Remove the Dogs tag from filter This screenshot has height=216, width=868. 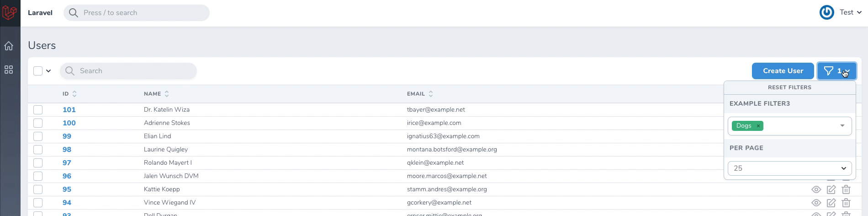coord(758,126)
